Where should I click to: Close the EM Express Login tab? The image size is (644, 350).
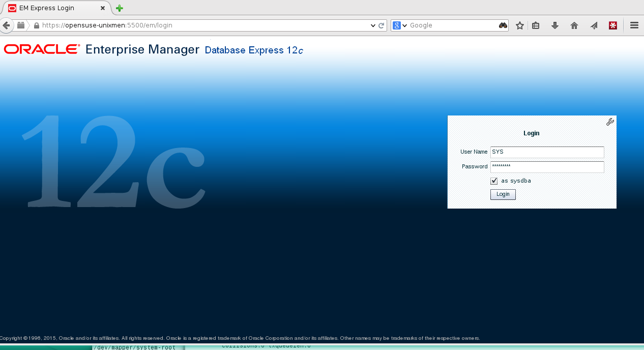(103, 8)
